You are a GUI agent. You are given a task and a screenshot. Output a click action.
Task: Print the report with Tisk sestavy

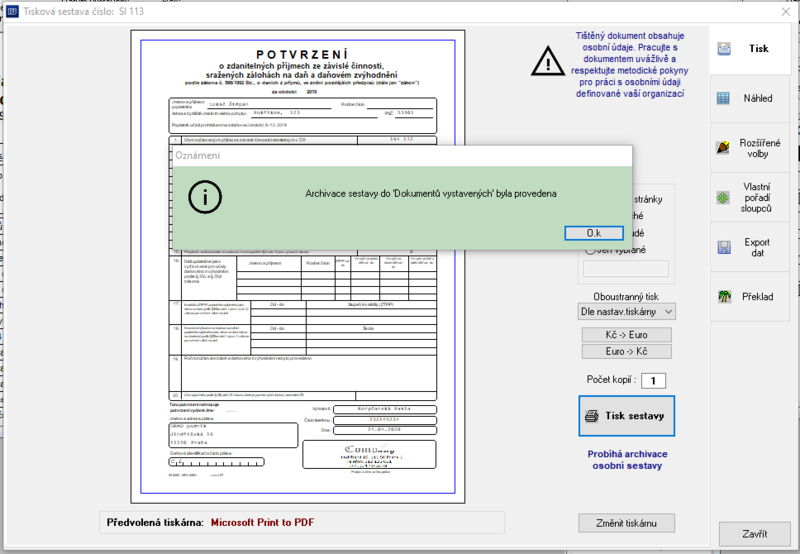click(627, 416)
